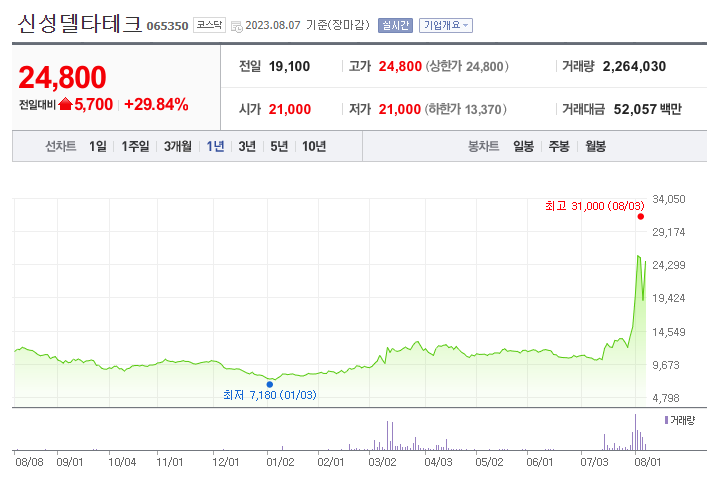The height and width of the screenshot is (482, 707).
Task: Click the red dot marking the 최고 31,000 high
Action: click(641, 217)
